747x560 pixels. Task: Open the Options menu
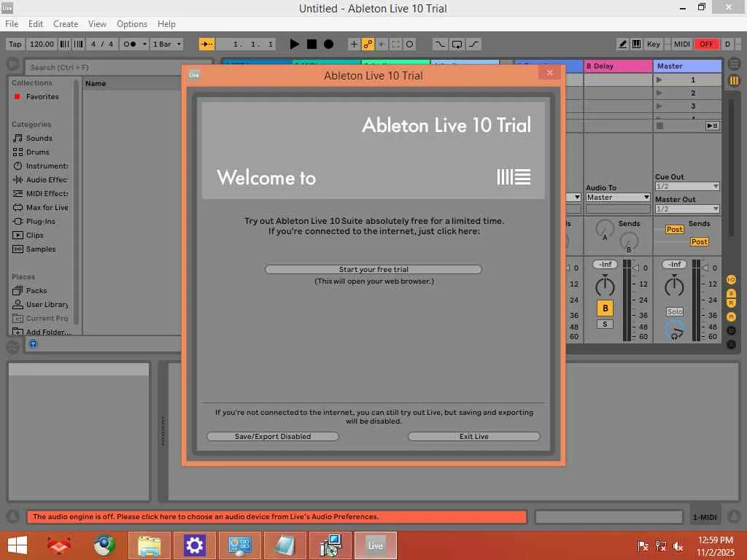point(132,24)
